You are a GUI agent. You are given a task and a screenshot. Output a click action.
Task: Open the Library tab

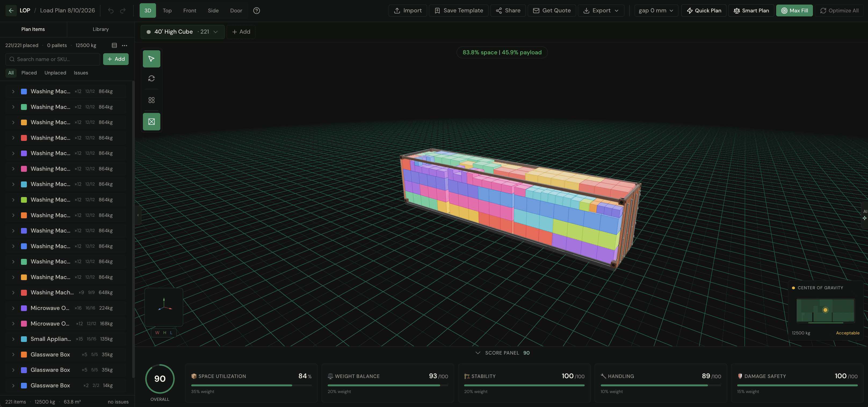[x=101, y=29]
